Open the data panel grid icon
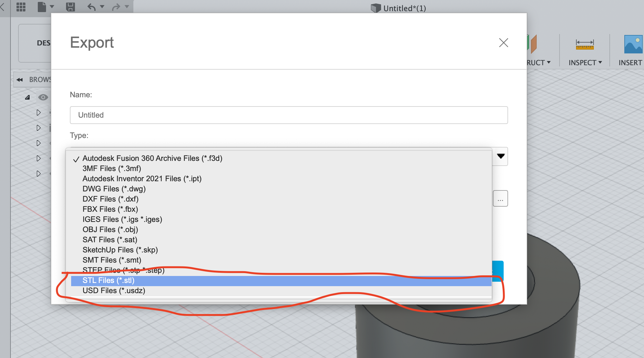The image size is (644, 358). pyautogui.click(x=21, y=7)
